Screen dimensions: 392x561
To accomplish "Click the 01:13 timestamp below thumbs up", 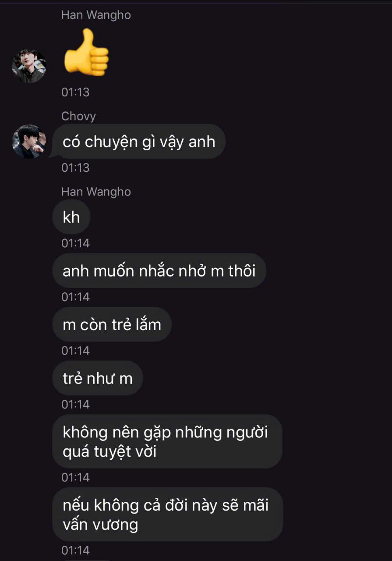I will point(75,92).
